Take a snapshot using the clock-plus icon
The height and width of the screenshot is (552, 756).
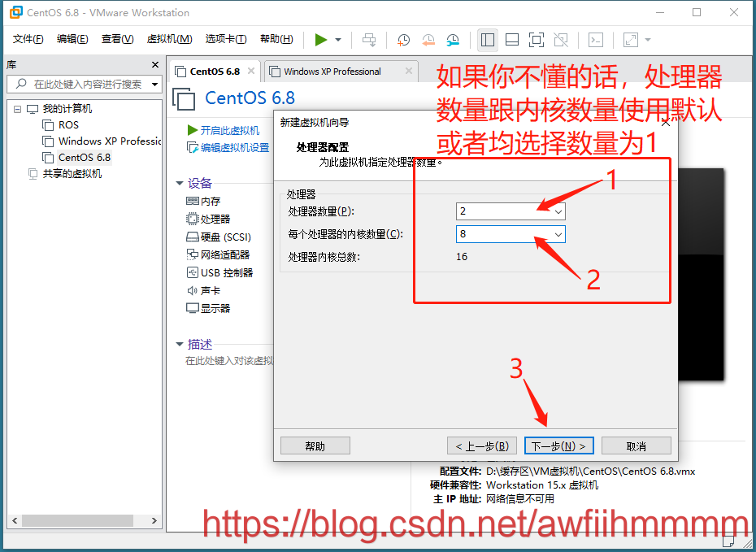(x=403, y=40)
